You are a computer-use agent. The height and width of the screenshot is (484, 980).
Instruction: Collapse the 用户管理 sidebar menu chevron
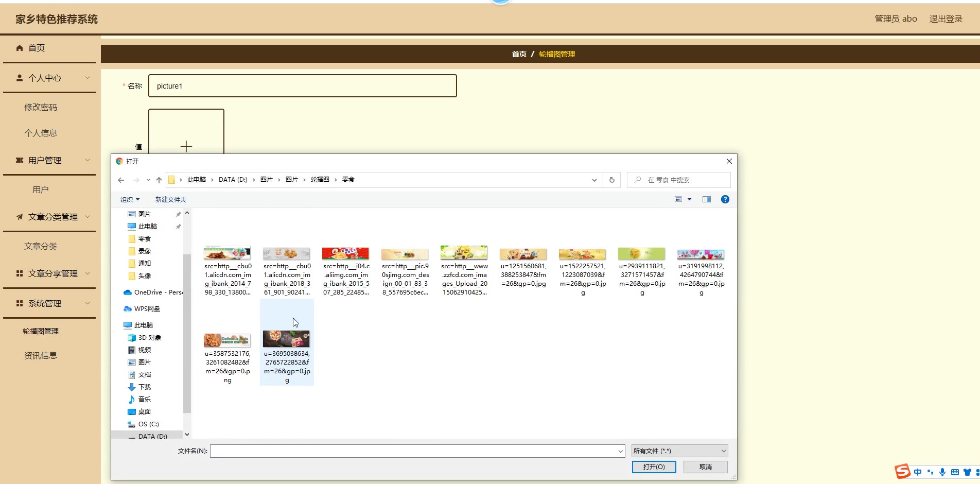(87, 160)
